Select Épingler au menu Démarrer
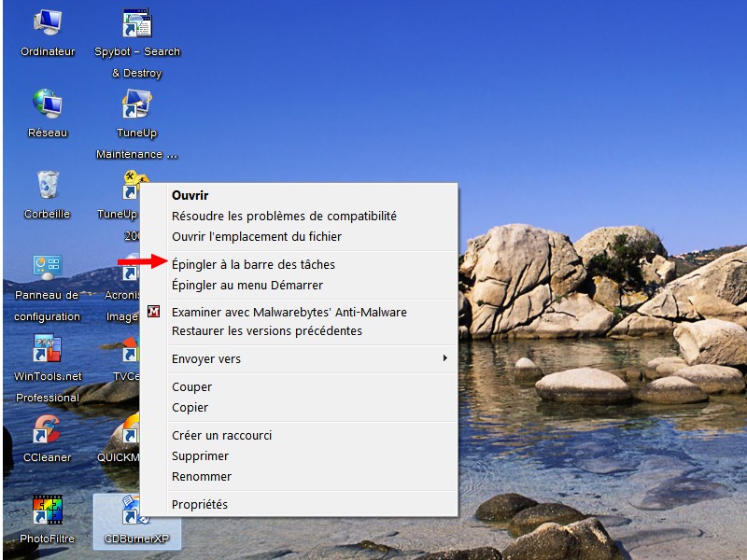Viewport: 747px width, 560px height. point(247,285)
